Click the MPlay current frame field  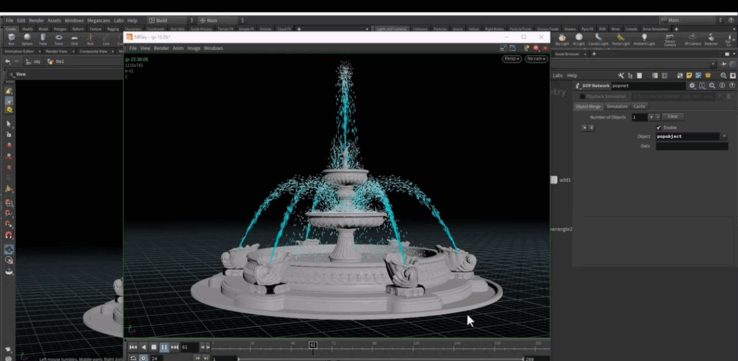tap(190, 347)
